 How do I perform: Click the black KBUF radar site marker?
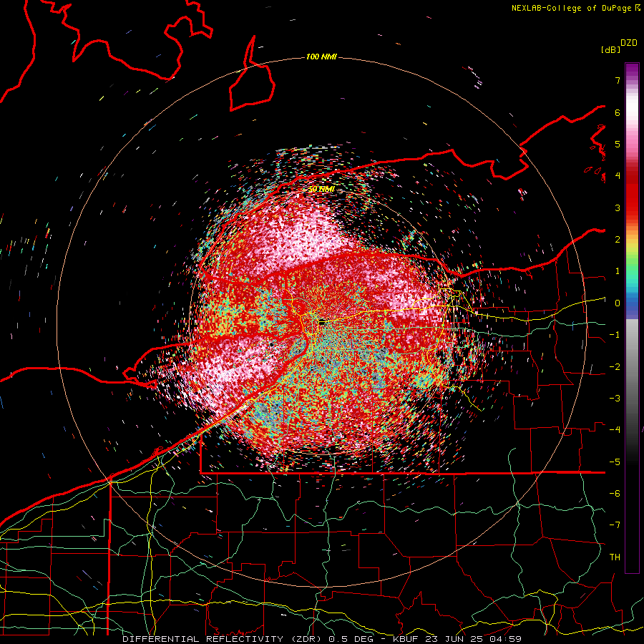321,323
